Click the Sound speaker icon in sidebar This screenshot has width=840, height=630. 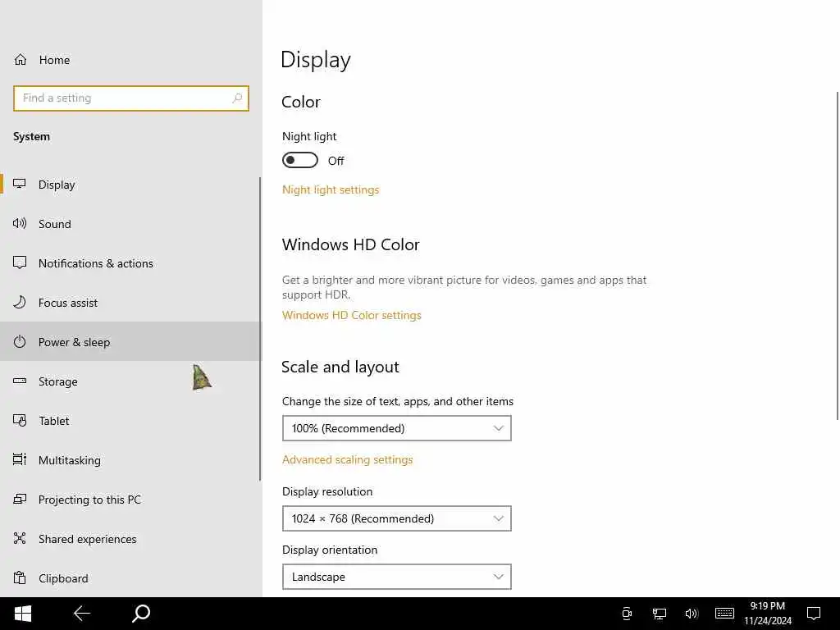coord(20,223)
